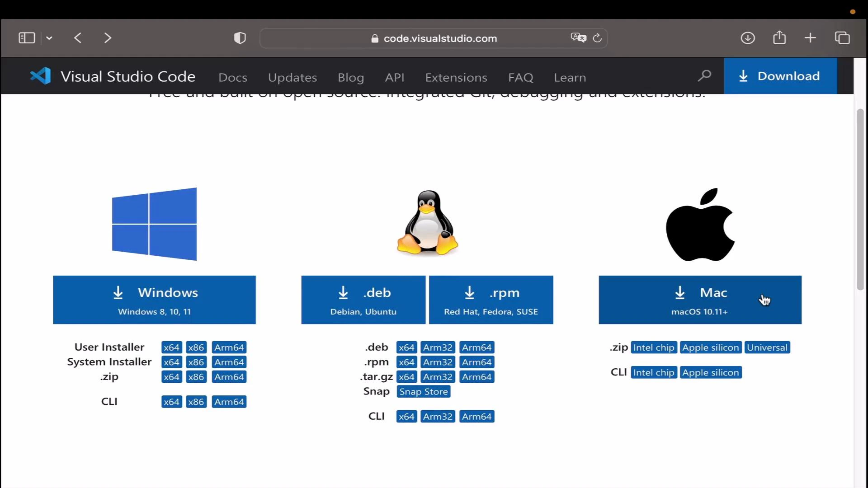Click the page vertical scrollbar thumb
Image resolution: width=868 pixels, height=488 pixels.
pos(860,199)
